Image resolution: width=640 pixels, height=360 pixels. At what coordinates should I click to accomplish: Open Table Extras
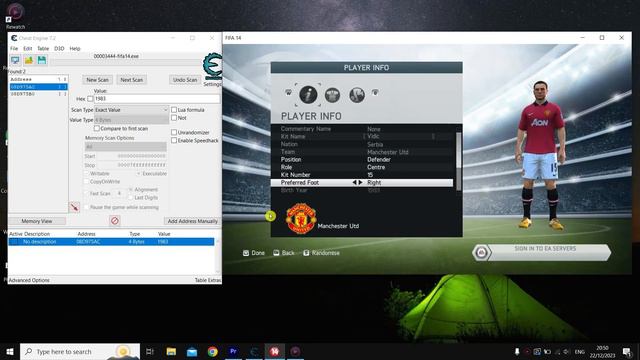[208, 280]
